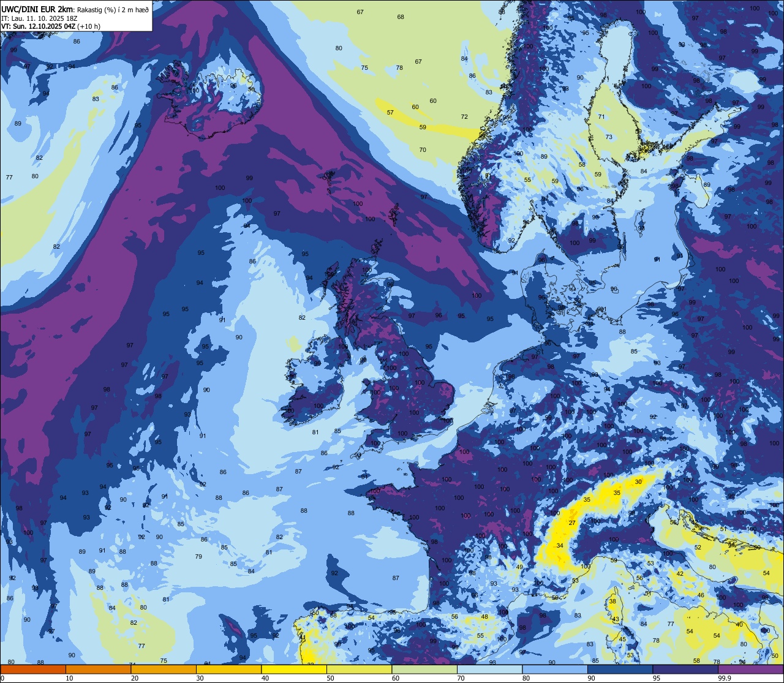Image resolution: width=784 pixels, height=683 pixels.
Task: Click the golden 30–40 legend swatch
Action: coord(228,670)
